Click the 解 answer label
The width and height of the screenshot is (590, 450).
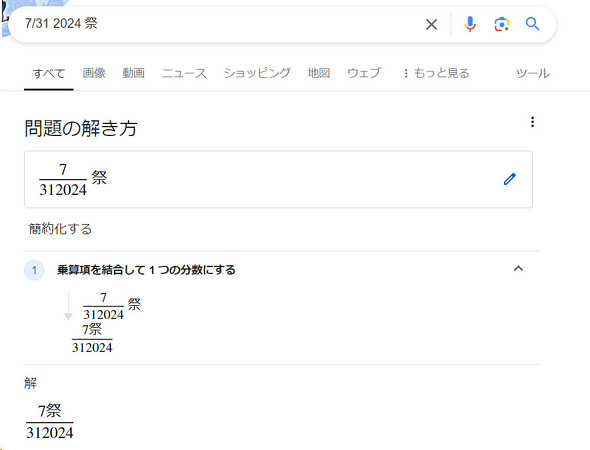(x=30, y=383)
